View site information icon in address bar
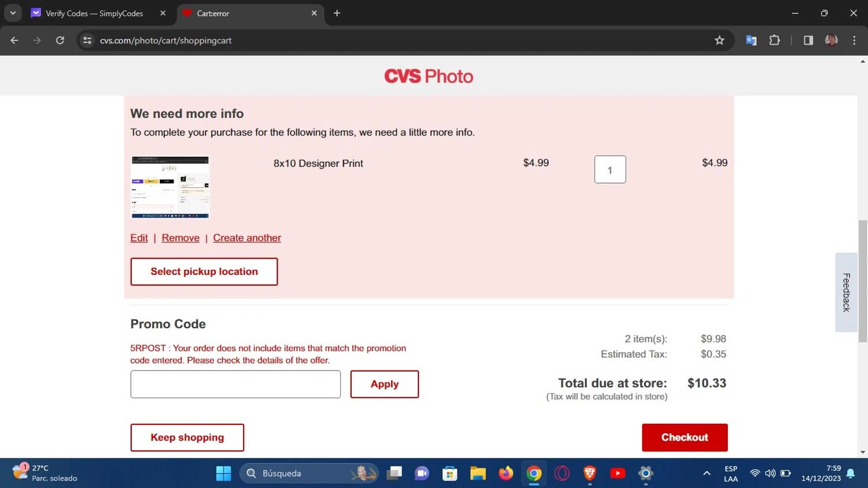This screenshot has width=868, height=488. 87,41
